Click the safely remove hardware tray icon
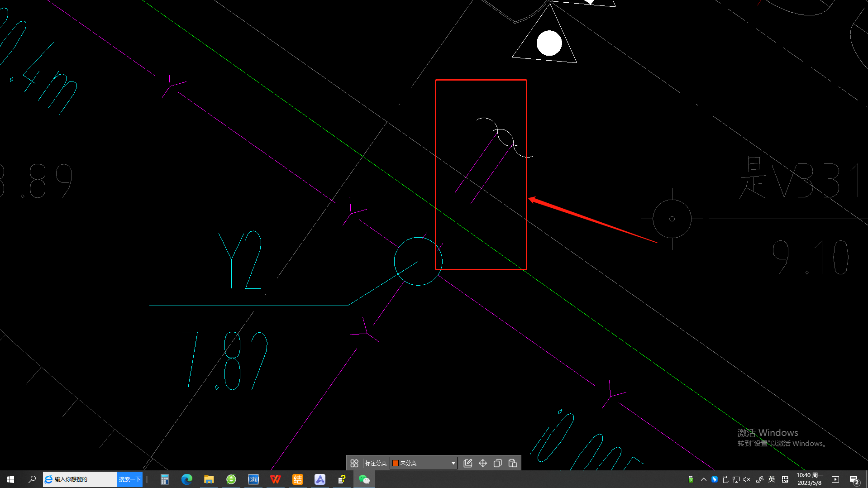This screenshot has width=868, height=488. (725, 479)
